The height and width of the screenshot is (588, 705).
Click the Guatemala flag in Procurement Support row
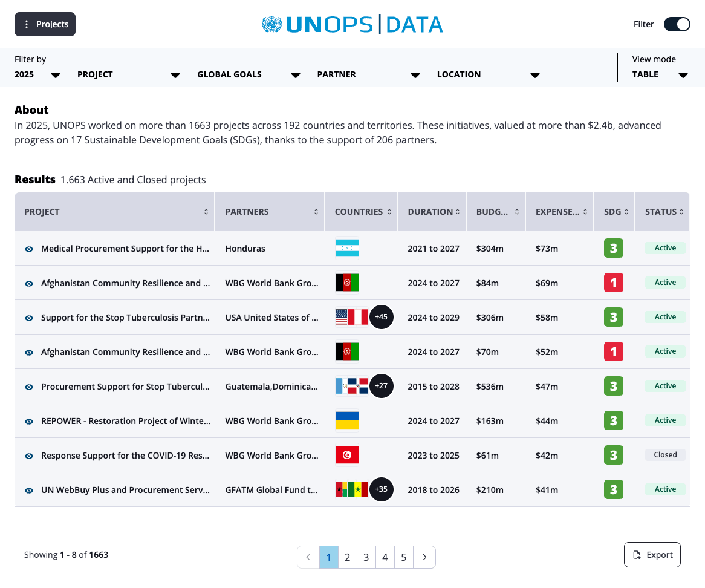341,386
